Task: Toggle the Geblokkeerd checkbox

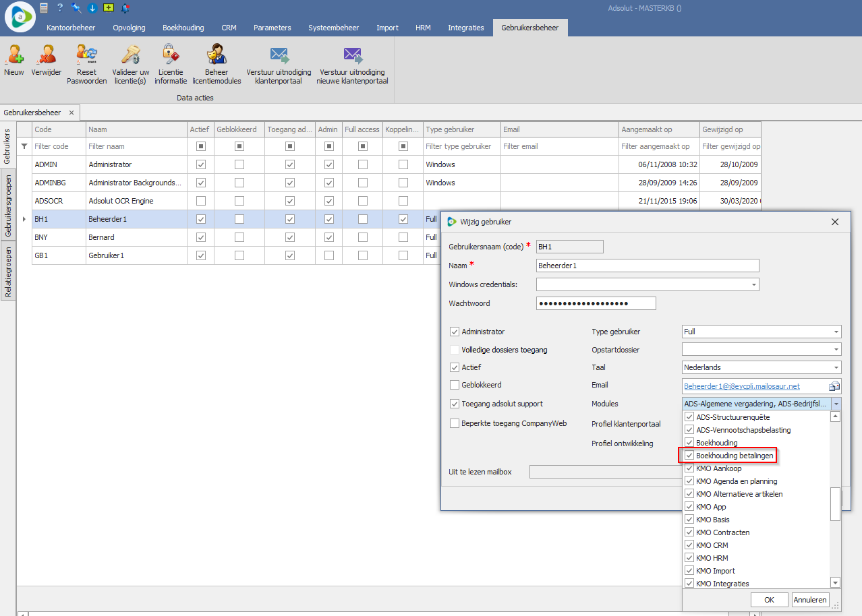Action: coord(455,386)
